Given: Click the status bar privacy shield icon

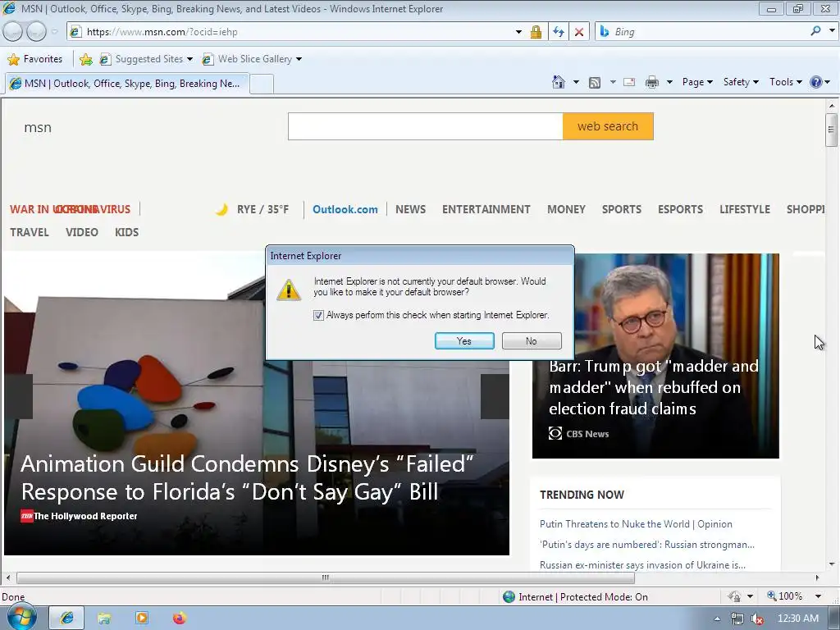Looking at the screenshot, I should 734,596.
